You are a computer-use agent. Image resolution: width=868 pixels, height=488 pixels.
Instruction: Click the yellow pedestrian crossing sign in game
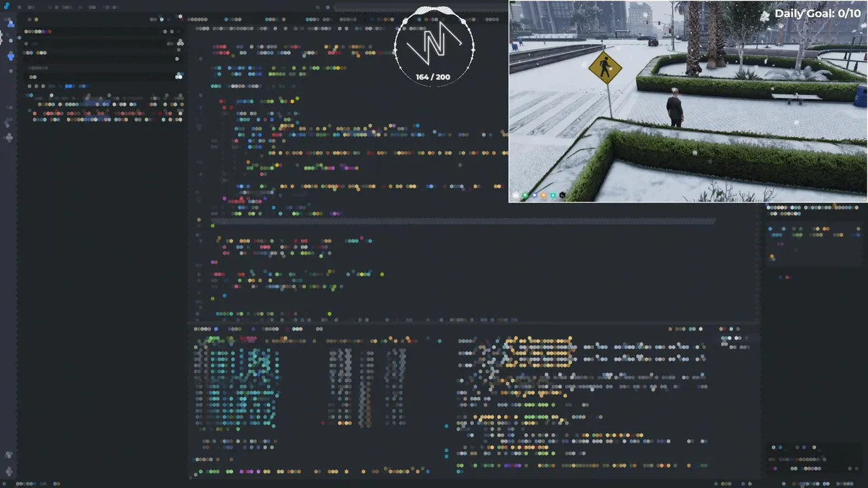(604, 68)
